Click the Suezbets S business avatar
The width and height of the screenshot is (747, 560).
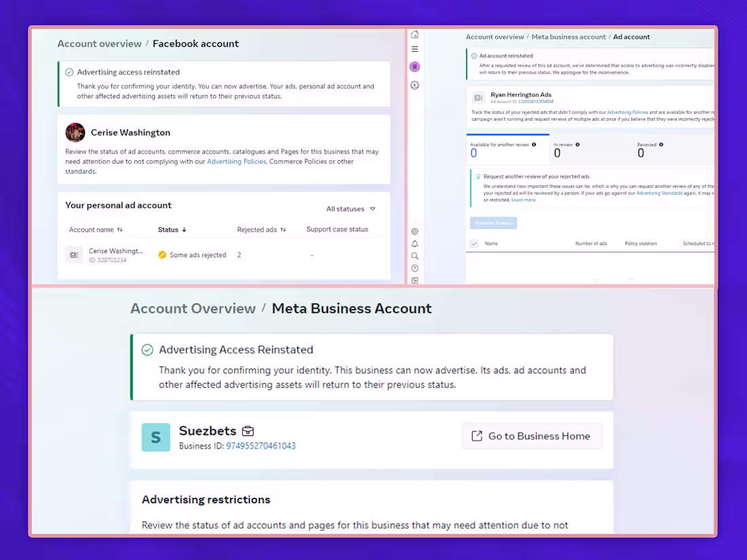click(x=156, y=437)
